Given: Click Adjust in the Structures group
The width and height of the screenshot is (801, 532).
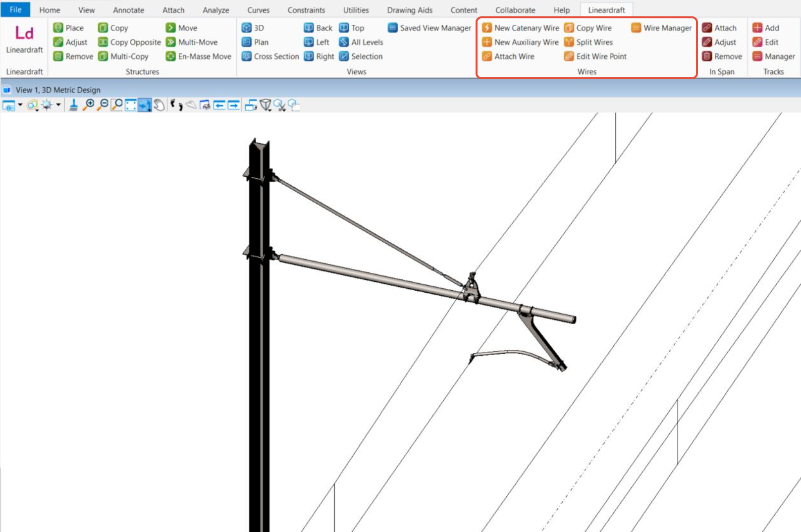Looking at the screenshot, I should coord(70,42).
